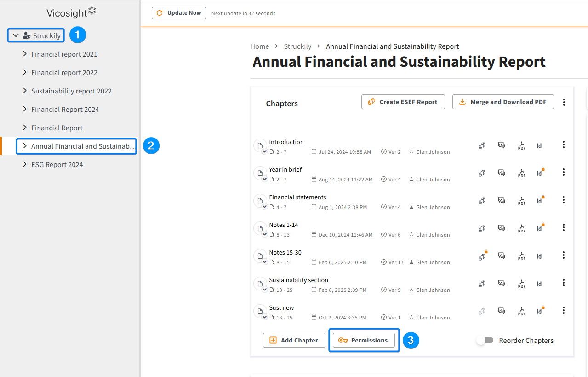This screenshot has width=588, height=377.
Task: Click Create ESEF Report button
Action: tap(403, 102)
